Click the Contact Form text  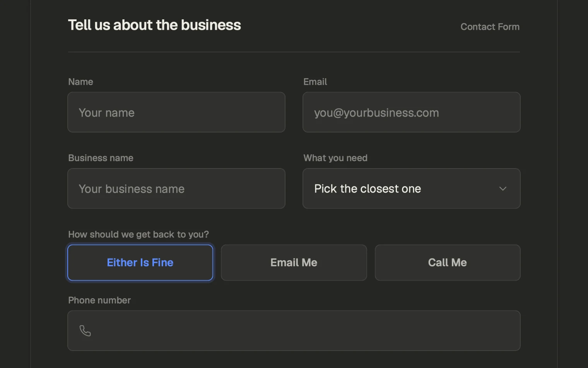(x=490, y=27)
